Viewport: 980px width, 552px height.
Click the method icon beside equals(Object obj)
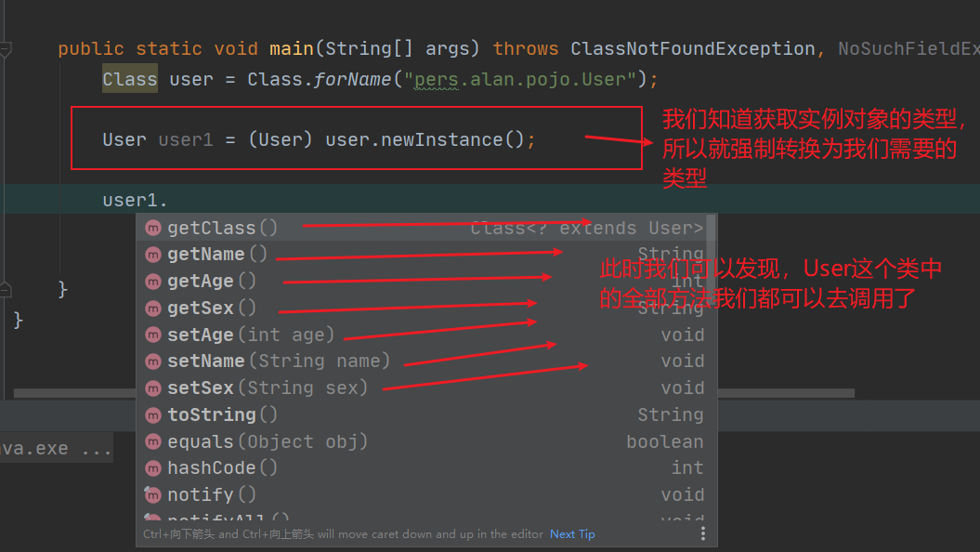coord(153,441)
